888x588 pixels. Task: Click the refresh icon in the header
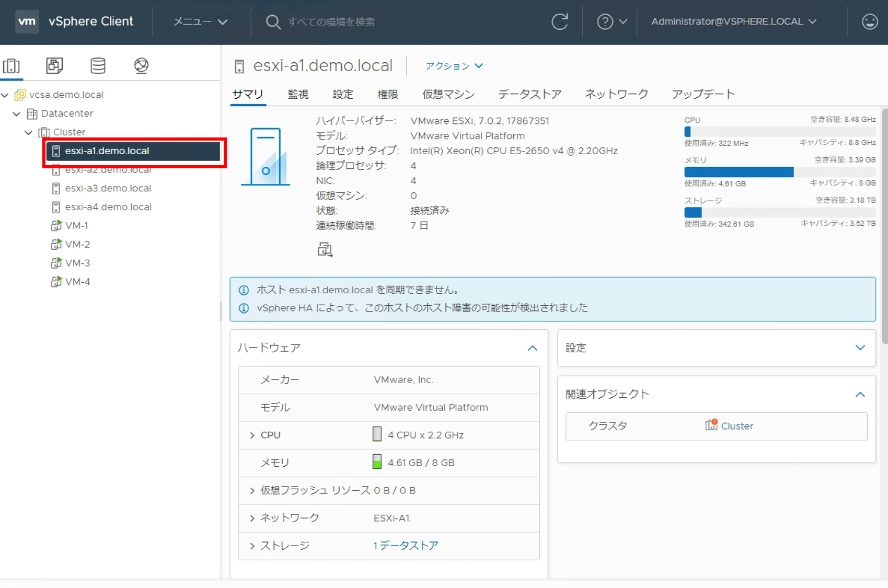560,21
